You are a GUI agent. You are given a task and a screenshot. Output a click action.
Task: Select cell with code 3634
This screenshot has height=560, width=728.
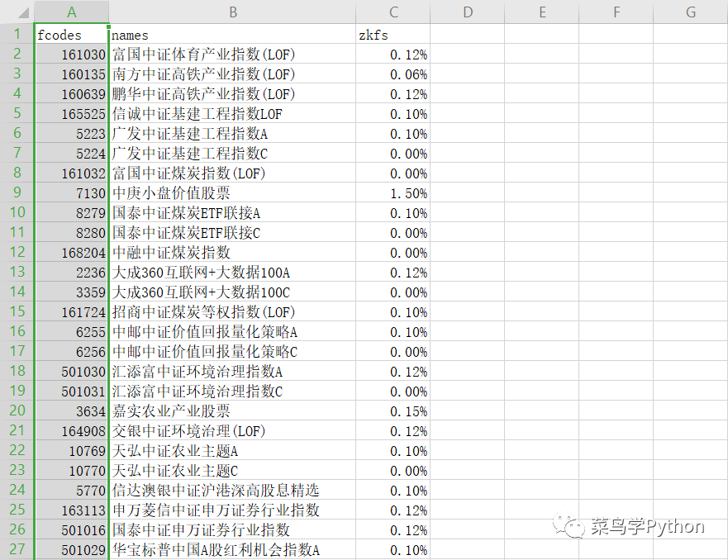72,411
